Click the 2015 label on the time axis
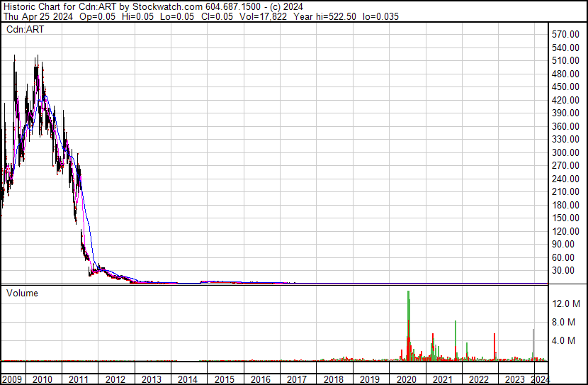 click(x=224, y=379)
